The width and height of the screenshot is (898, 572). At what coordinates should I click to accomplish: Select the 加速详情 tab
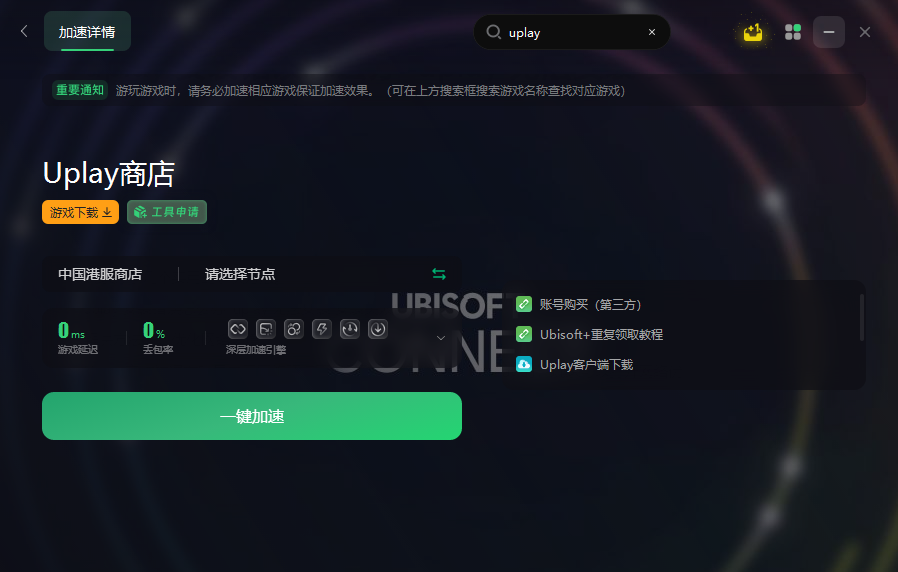click(x=87, y=31)
